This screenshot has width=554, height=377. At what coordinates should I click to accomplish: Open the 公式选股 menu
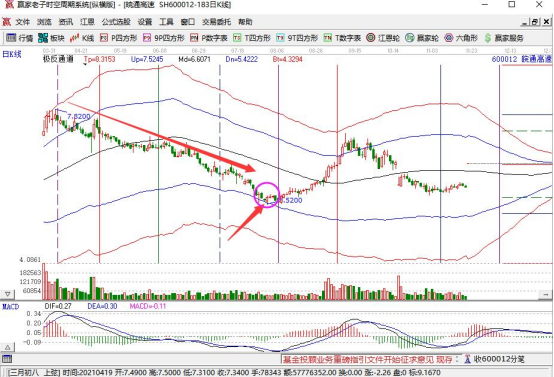(116, 22)
